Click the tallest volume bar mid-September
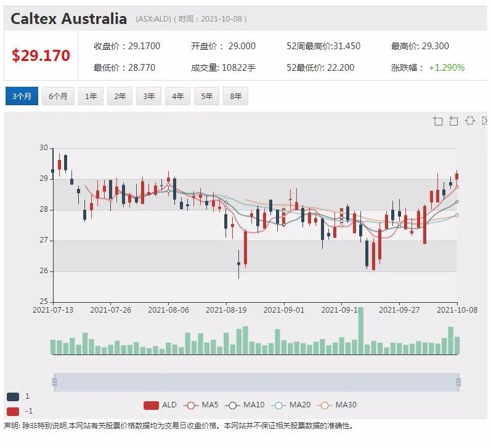Image resolution: width=491 pixels, height=448 pixels. [x=361, y=330]
